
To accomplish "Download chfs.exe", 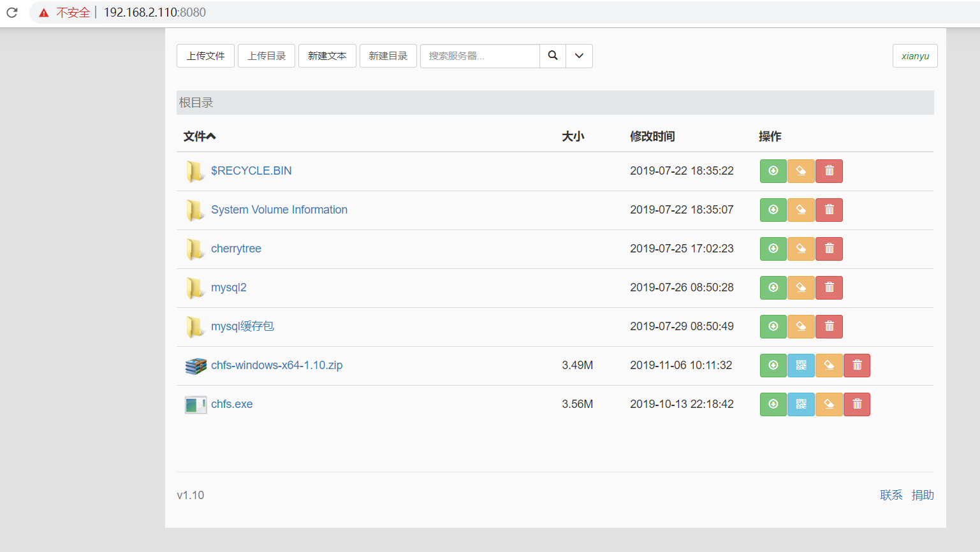I will (773, 404).
